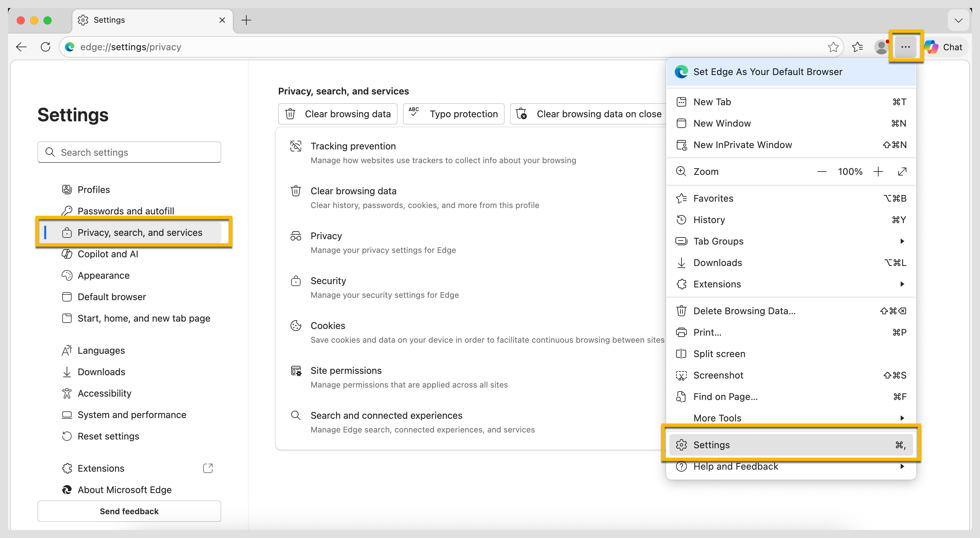Reload the page with refresh icon
This screenshot has width=980, height=538.
(x=46, y=47)
